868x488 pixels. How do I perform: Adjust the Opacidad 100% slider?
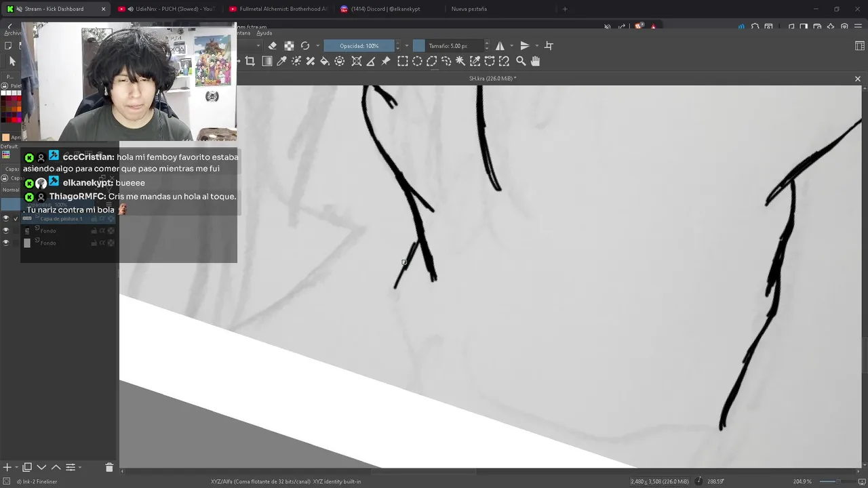tap(359, 45)
